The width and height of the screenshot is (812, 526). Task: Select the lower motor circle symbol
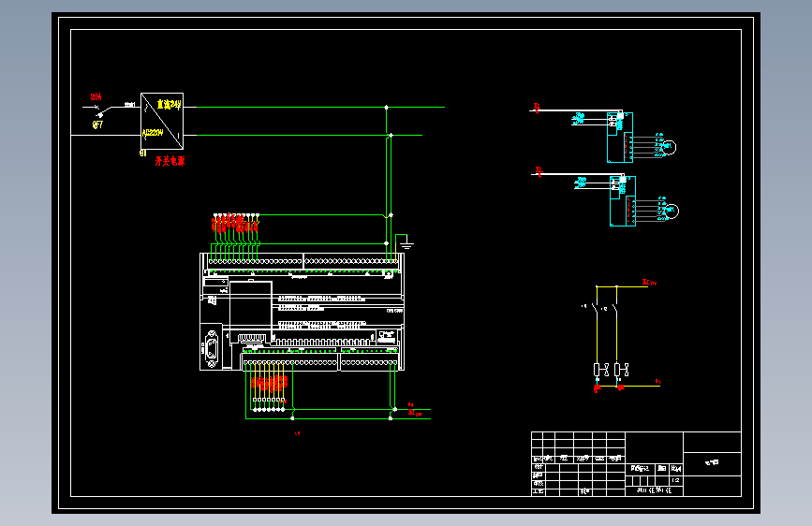[x=672, y=212]
